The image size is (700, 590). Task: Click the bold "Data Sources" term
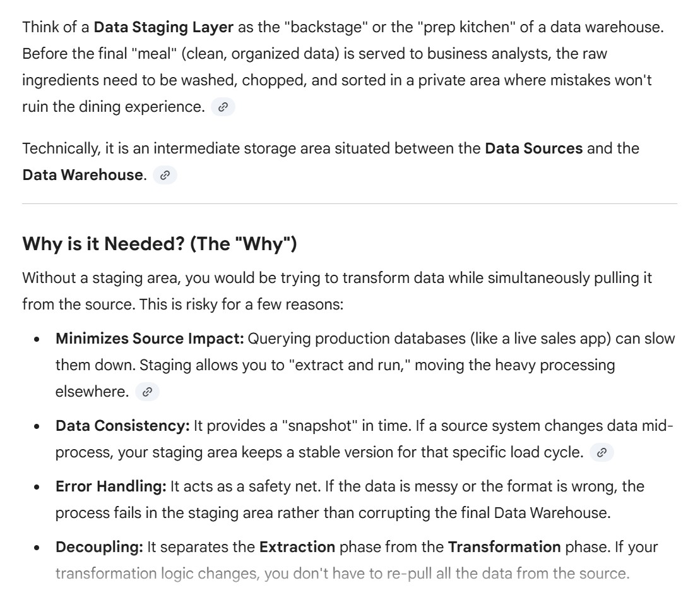click(x=533, y=149)
